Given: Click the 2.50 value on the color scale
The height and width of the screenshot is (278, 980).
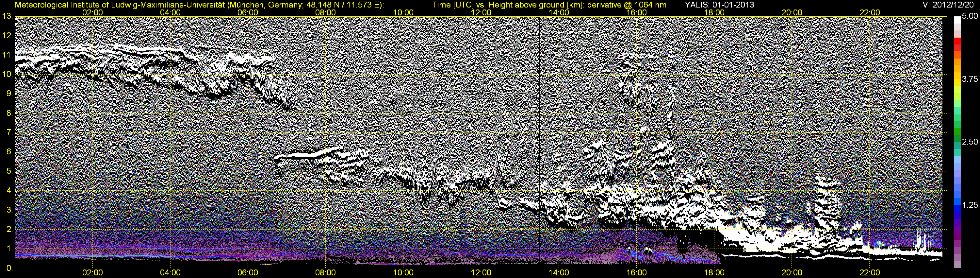Looking at the screenshot, I should [x=970, y=142].
